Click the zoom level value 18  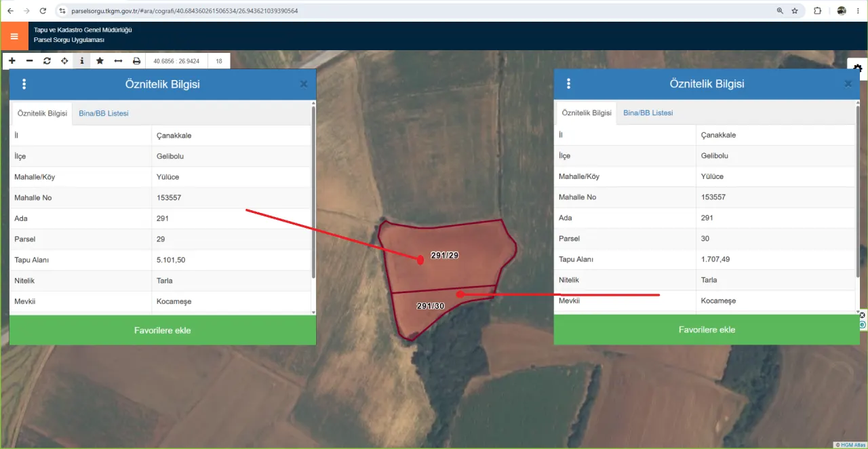pos(219,61)
